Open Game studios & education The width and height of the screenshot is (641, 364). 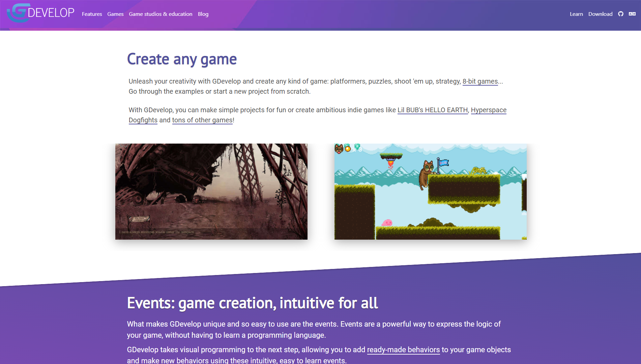point(161,14)
